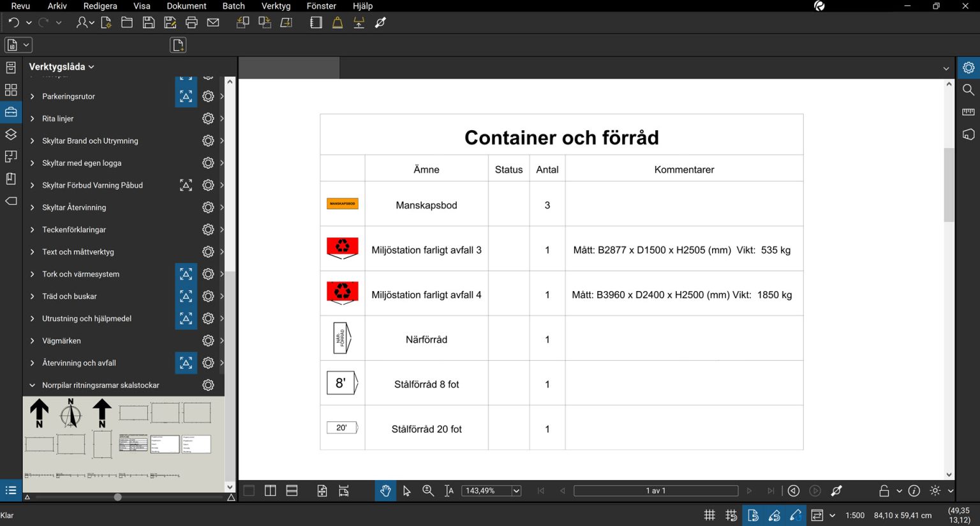
Task: Activate the Select arrow tool
Action: tap(406, 490)
